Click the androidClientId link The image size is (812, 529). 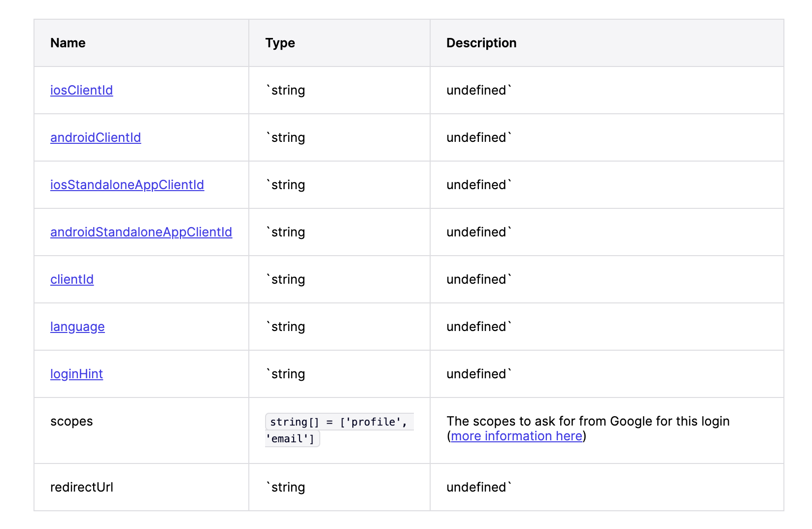96,137
